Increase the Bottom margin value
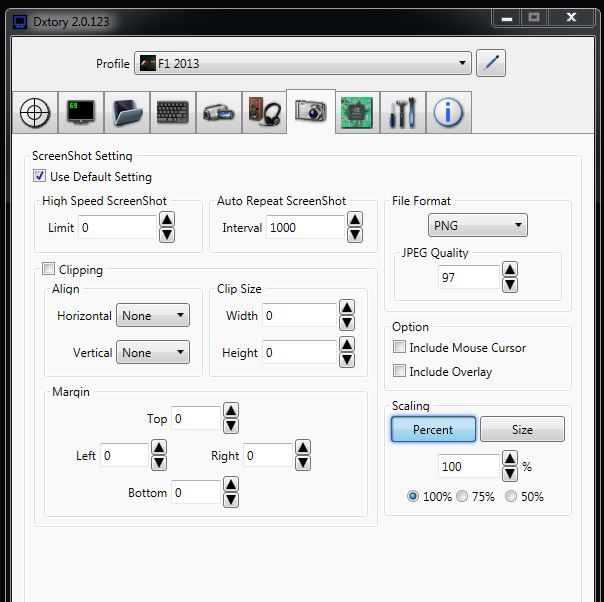The image size is (604, 602). pos(231,485)
